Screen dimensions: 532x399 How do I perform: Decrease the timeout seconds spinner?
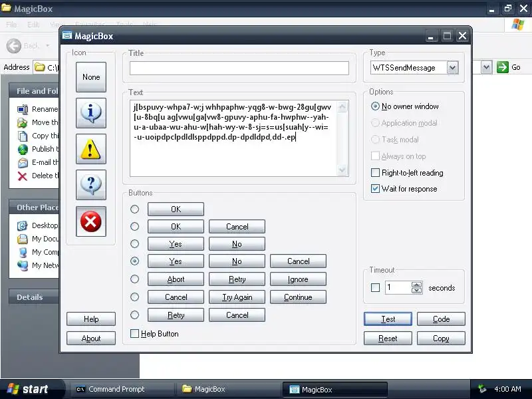[417, 291]
